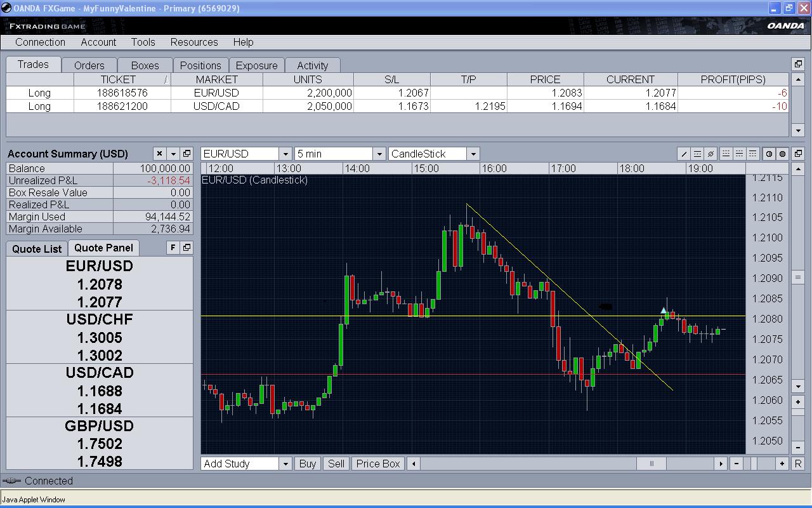Viewport: 812px width, 508px height.
Task: Click the horizontal line drawing icon
Action: coord(697,154)
